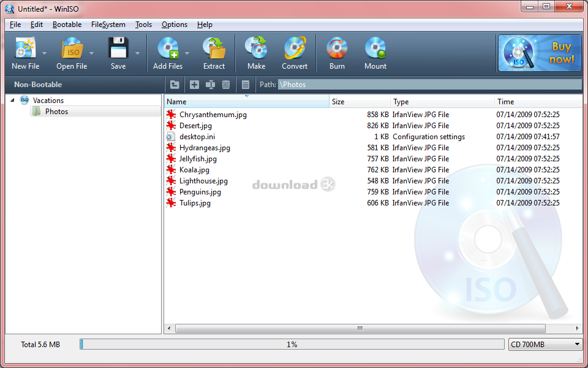The width and height of the screenshot is (588, 368).
Task: Click the horizontal scrollbar in file list
Action: pyautogui.click(x=360, y=329)
